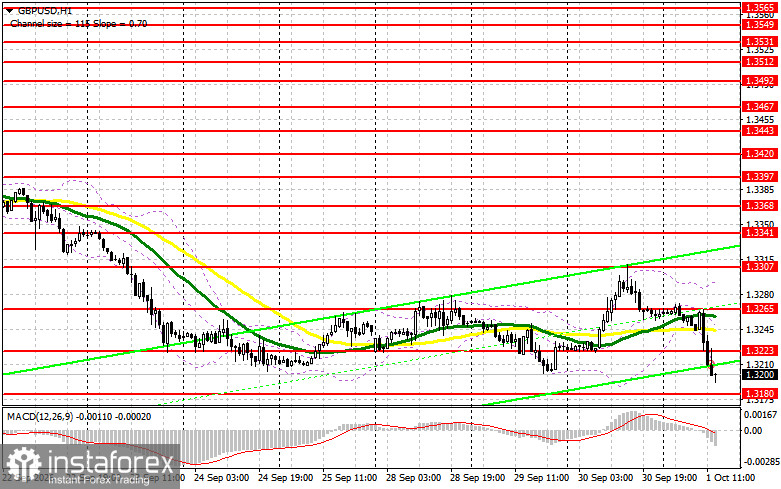Click the '28 Sep 03:00' time axis label
Viewport: 781px width, 489px height.
[413, 478]
